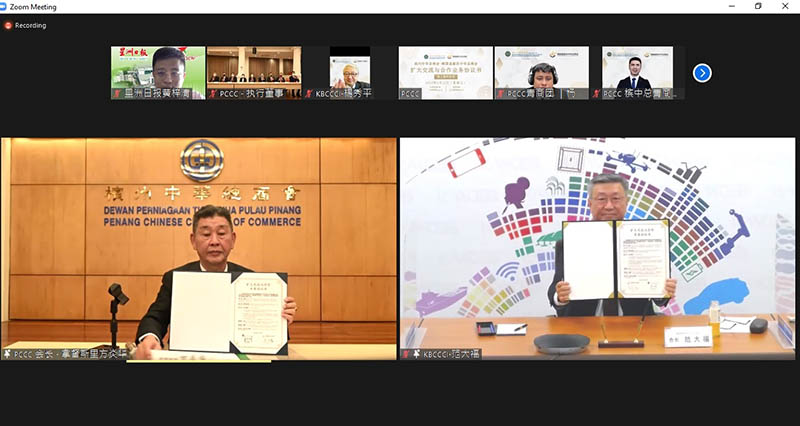Image resolution: width=800 pixels, height=426 pixels.
Task: Select the PCCC 槟中总 participant thumbnail
Action: pos(637,68)
